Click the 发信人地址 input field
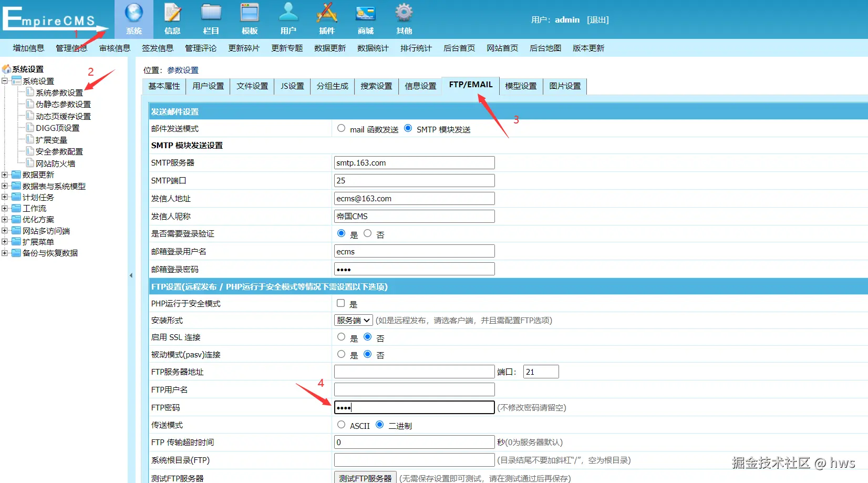The height and width of the screenshot is (483, 868). click(415, 199)
